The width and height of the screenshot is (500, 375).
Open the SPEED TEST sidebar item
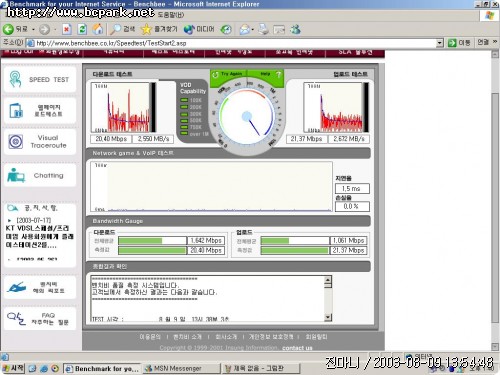40,79
